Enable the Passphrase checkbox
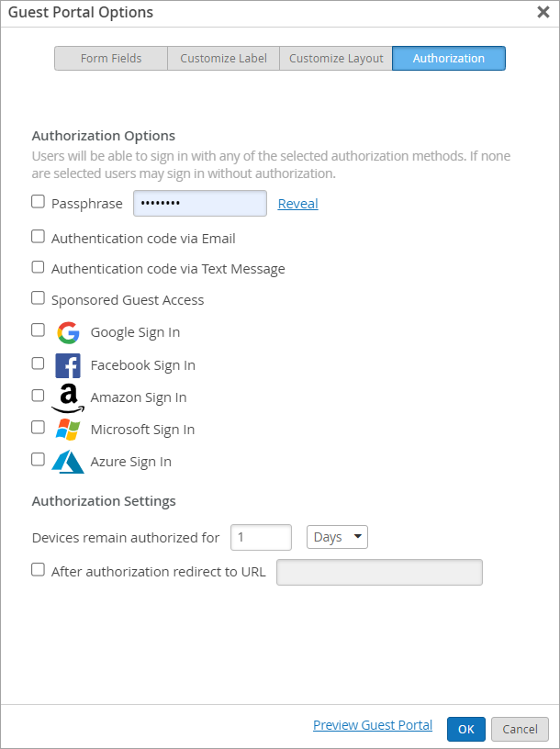 38,202
